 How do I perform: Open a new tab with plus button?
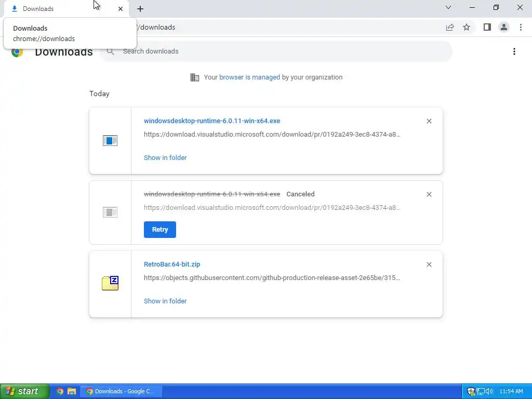[140, 9]
